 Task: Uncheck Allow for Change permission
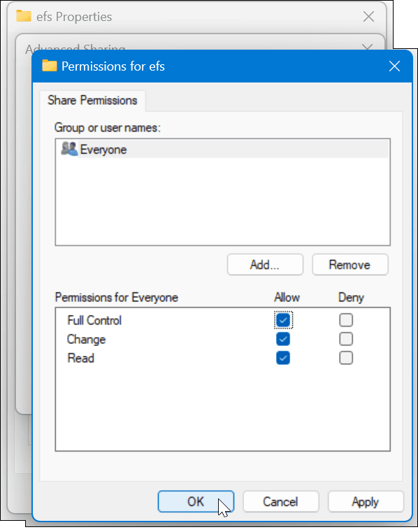(x=283, y=339)
